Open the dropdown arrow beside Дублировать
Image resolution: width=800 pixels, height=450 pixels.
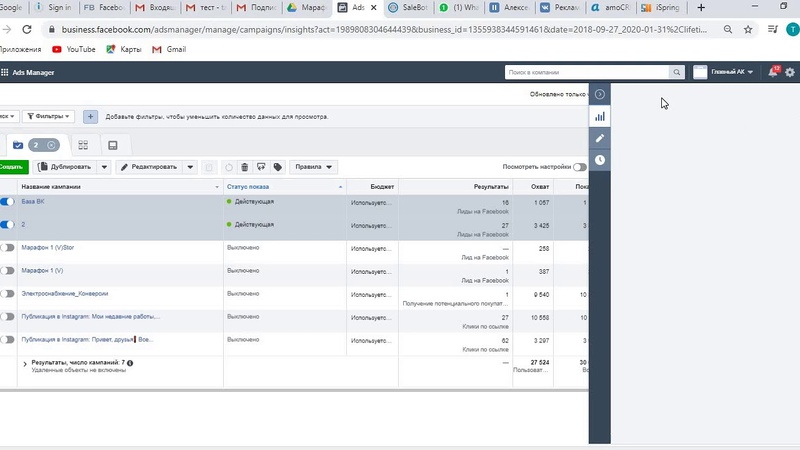click(x=104, y=167)
